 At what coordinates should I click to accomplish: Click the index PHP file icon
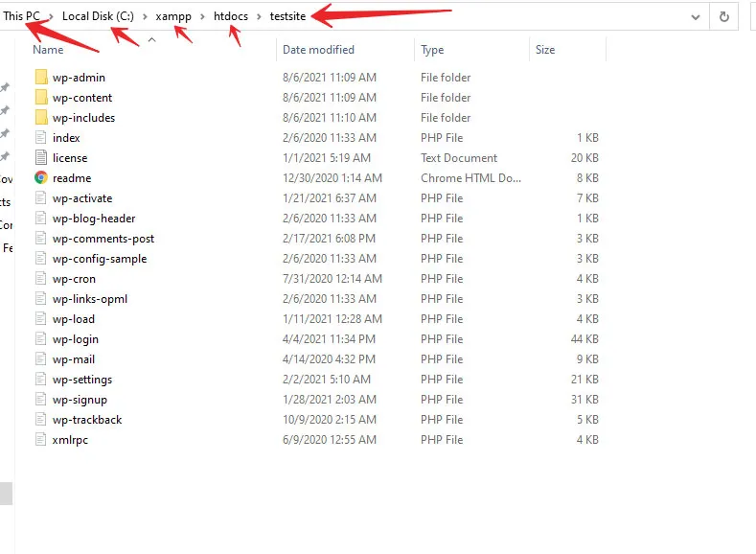click(x=41, y=137)
